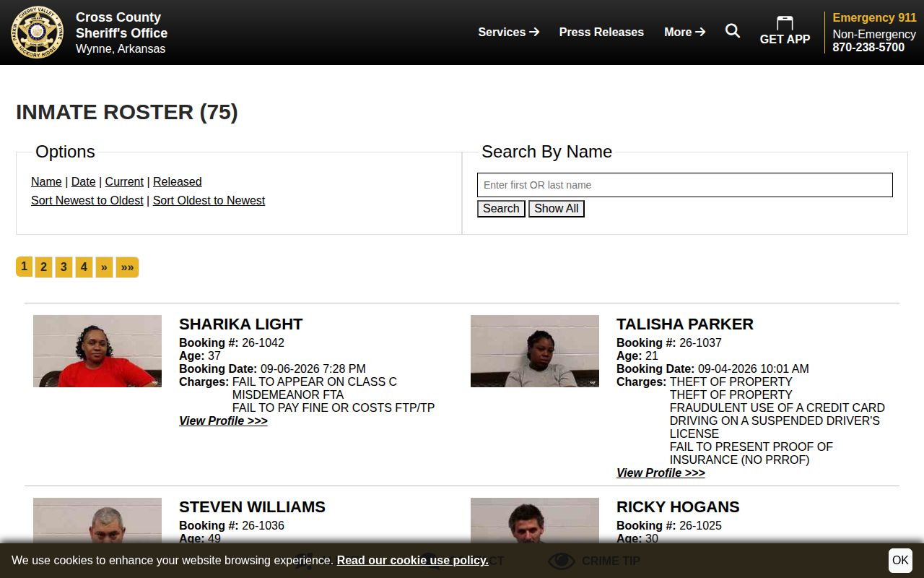Tap the GET APP phone icon

click(x=785, y=23)
